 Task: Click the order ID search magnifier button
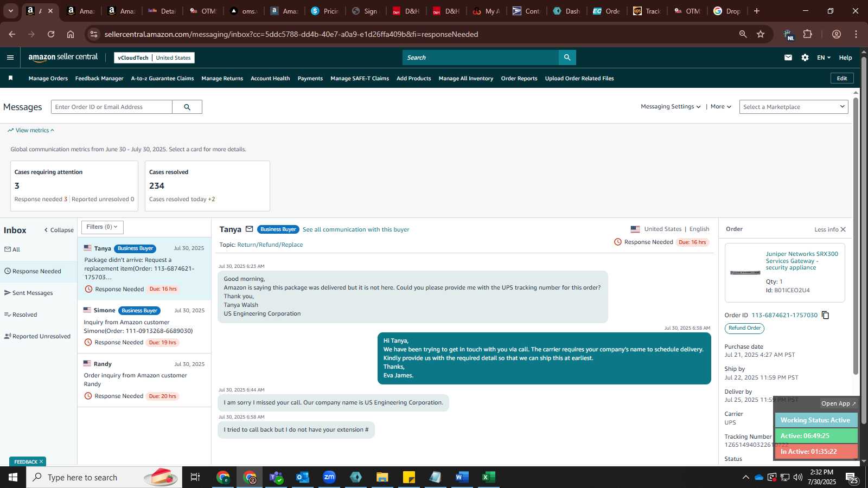point(187,107)
